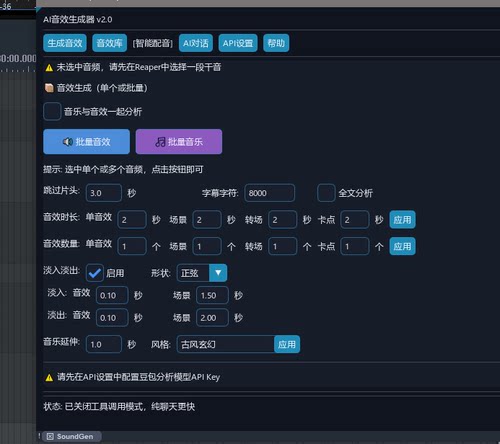Apply the 音效数量 settings
This screenshot has width=500, height=444.
(x=402, y=246)
